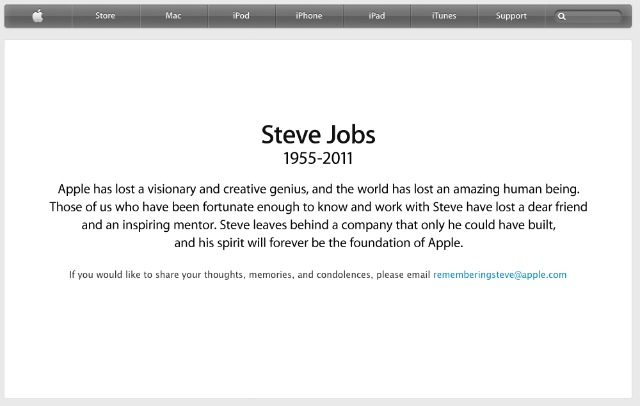This screenshot has width=640, height=406.
Task: Click the line starting "Those of us who"
Action: [318, 207]
